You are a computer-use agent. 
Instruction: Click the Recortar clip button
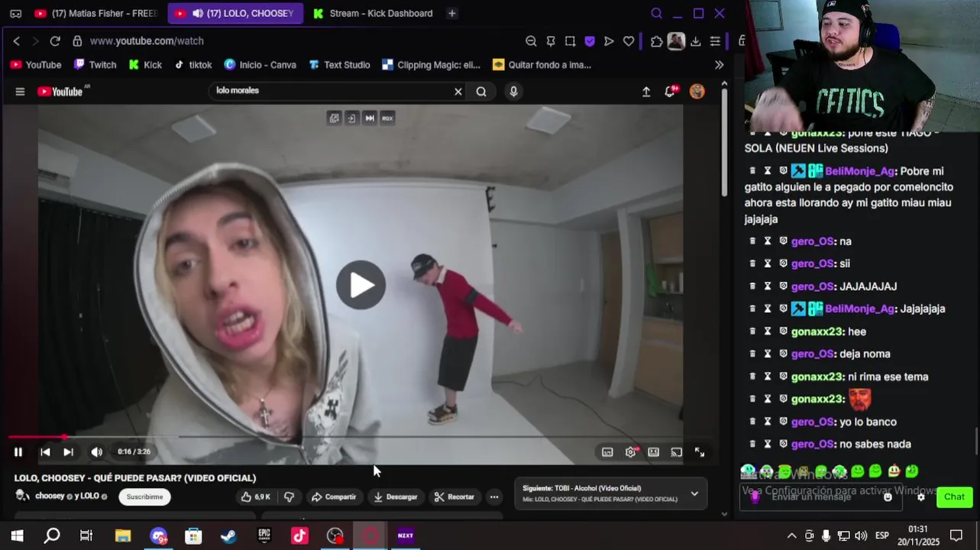coord(454,497)
